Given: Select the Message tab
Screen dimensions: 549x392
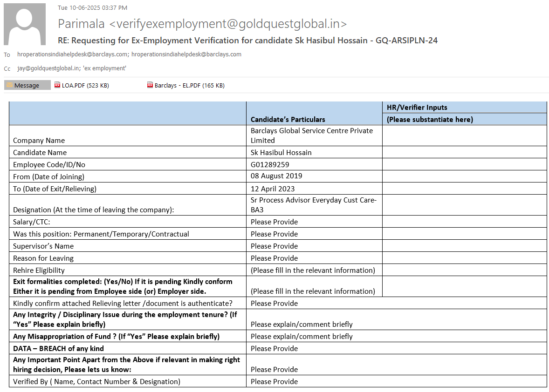Looking at the screenshot, I should point(27,85).
